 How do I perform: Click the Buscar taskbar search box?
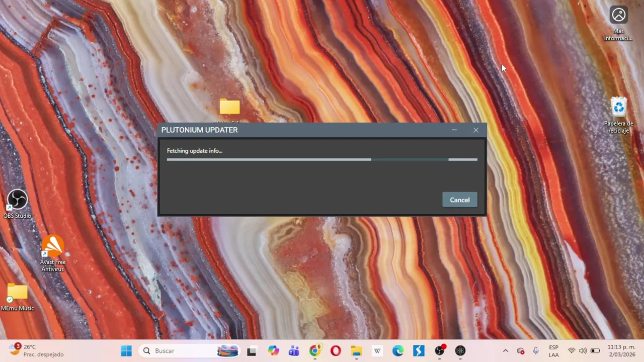pos(189,351)
